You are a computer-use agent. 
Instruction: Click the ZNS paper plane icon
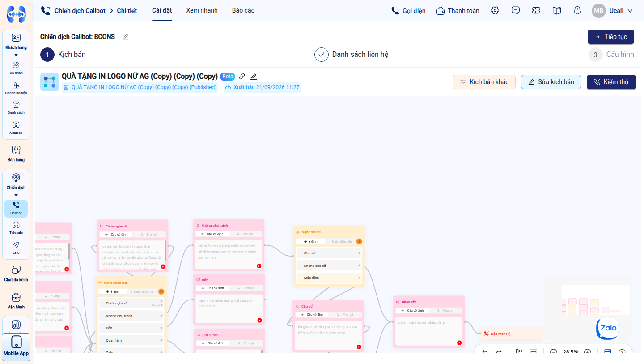pos(16,245)
